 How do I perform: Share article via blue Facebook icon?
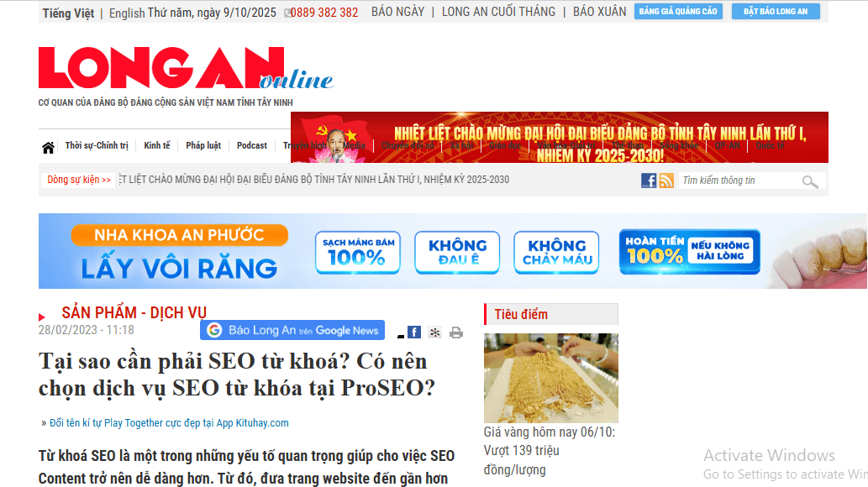coord(414,332)
